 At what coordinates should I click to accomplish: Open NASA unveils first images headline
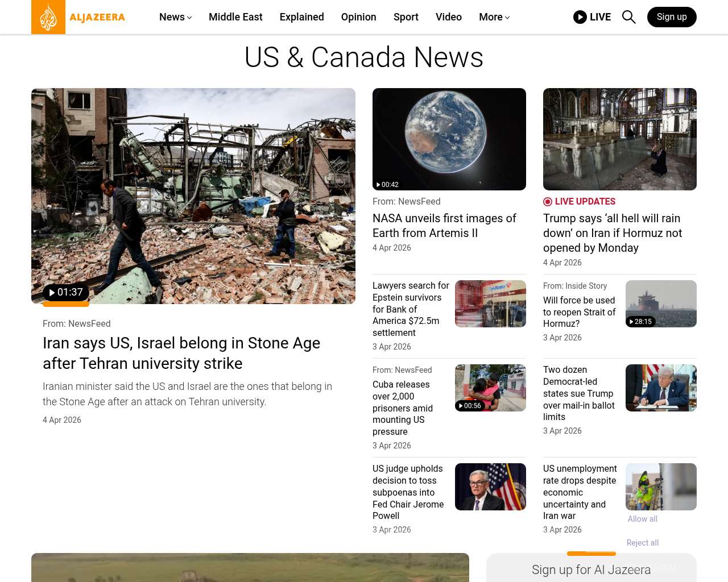point(444,226)
